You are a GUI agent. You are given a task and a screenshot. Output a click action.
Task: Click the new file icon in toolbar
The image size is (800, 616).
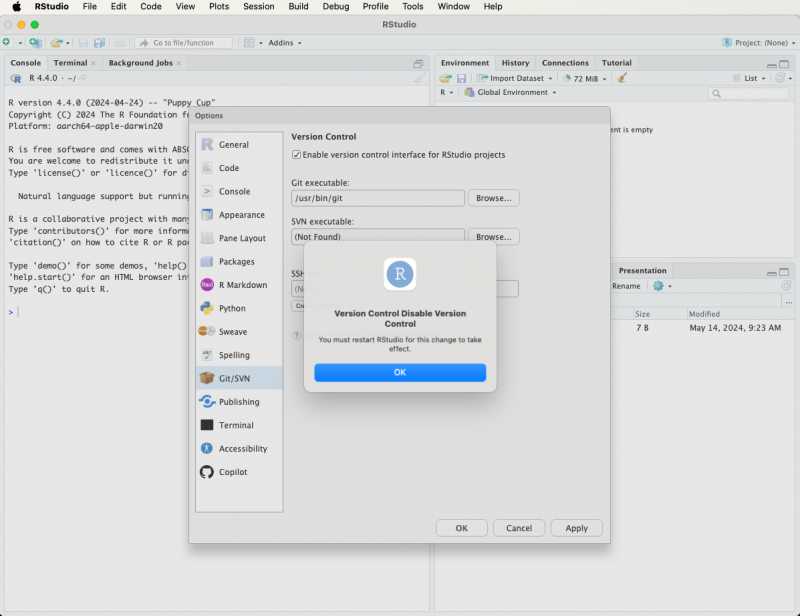7,42
